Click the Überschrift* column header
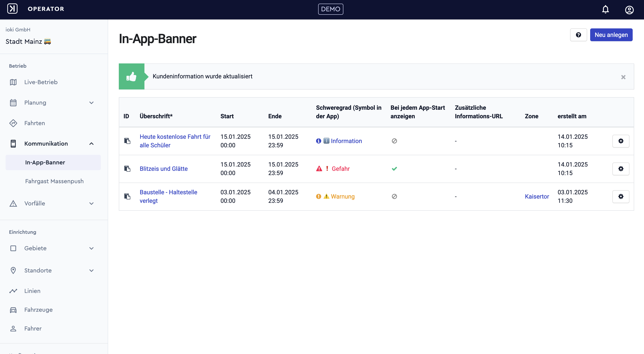This screenshot has height=354, width=644. 156,116
